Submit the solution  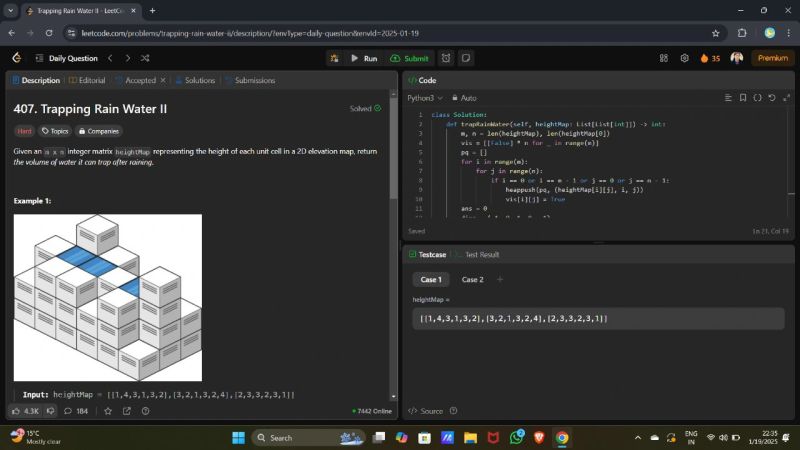(x=409, y=58)
